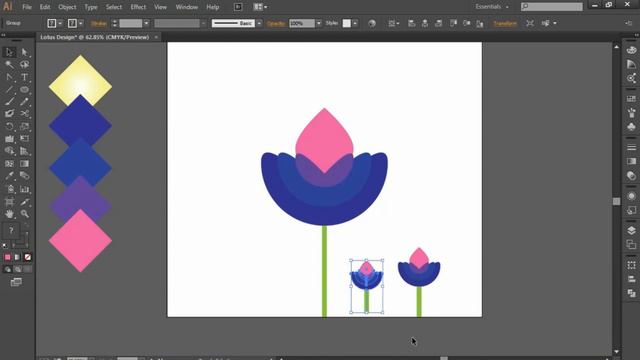
Task: Select the Scissors tool
Action: (24, 114)
